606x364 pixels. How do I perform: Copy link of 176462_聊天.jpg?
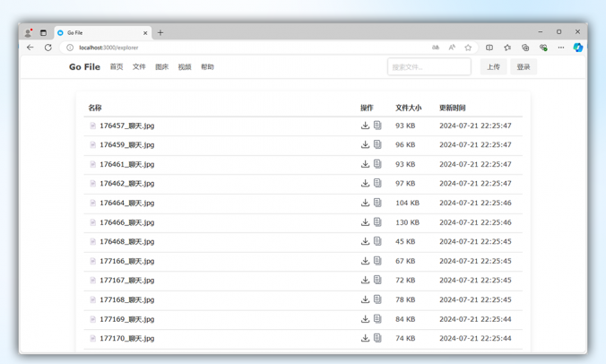tap(377, 183)
